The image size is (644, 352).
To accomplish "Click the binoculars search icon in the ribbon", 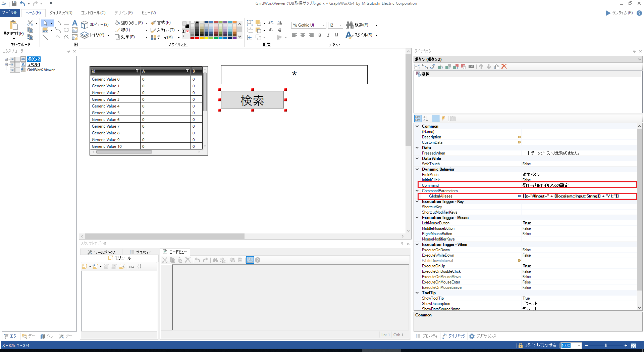I will pos(350,25).
